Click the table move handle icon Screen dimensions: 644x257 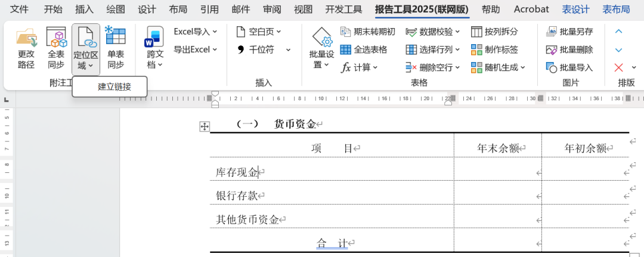[x=205, y=126]
